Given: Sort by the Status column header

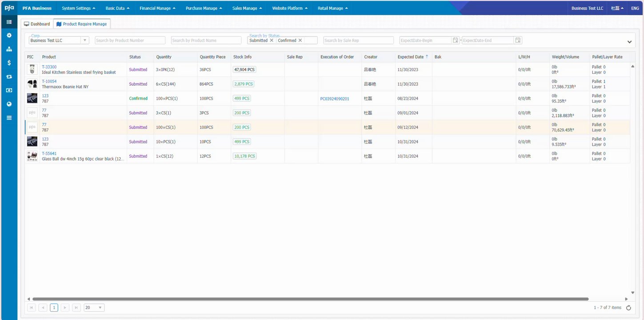Looking at the screenshot, I should tap(140, 57).
